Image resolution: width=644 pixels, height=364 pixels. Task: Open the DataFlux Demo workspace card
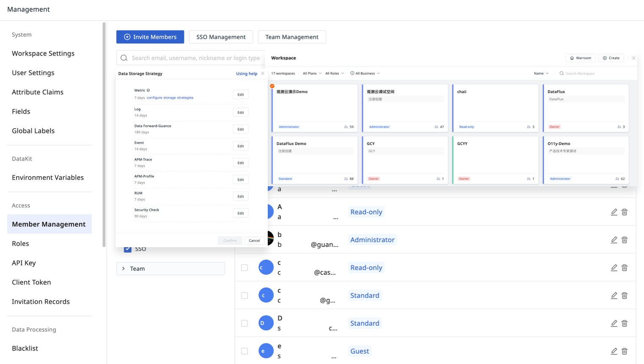tap(314, 160)
